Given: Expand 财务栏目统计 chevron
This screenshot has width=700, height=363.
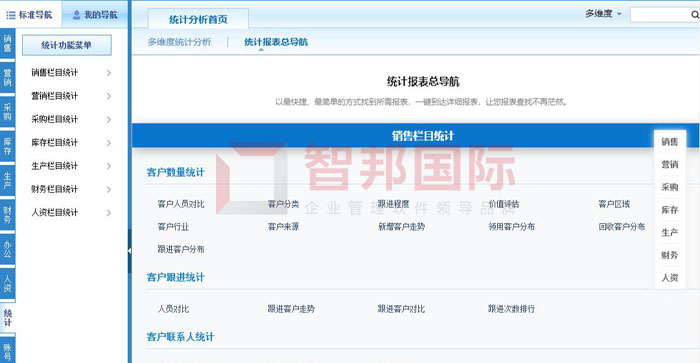Looking at the screenshot, I should pyautogui.click(x=108, y=189).
